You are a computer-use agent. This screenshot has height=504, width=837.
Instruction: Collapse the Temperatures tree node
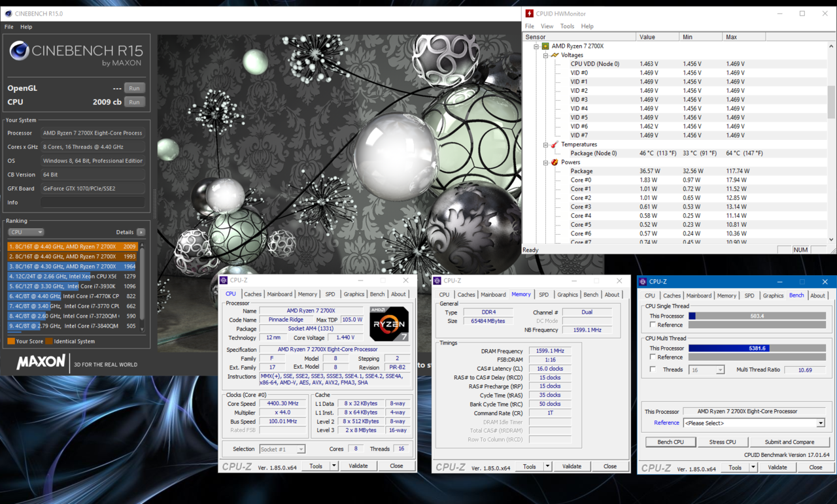(545, 144)
